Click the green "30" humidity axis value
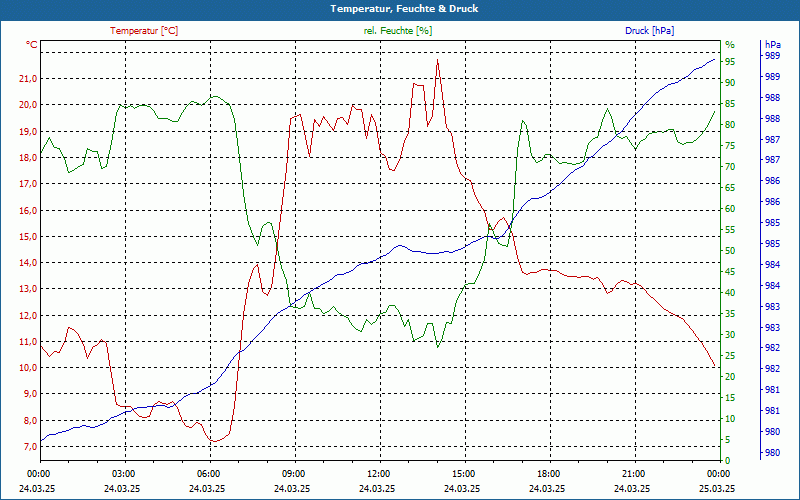 click(730, 335)
